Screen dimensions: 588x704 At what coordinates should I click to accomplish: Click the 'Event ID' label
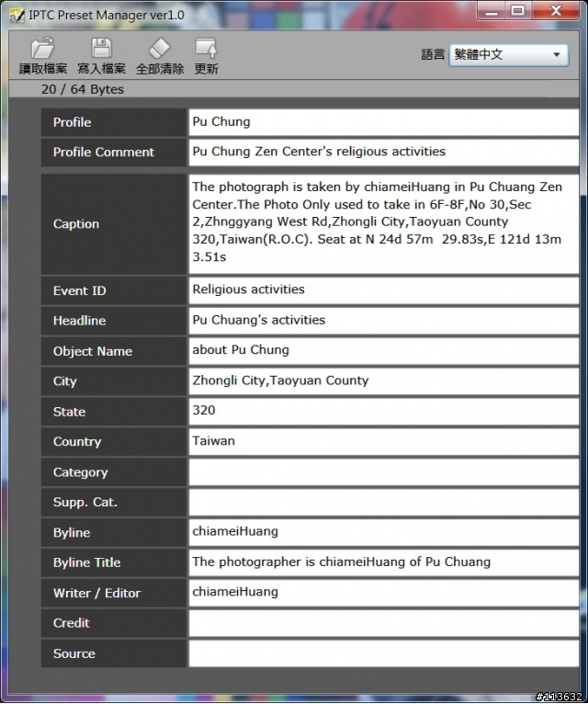coord(79,290)
